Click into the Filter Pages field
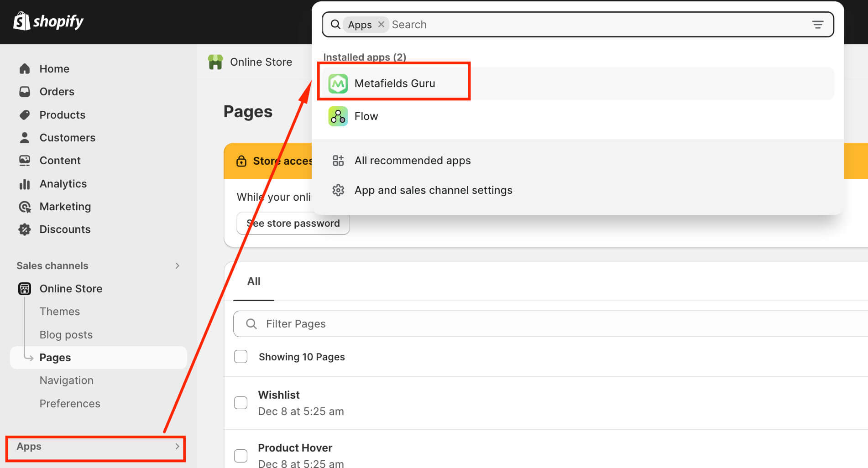 point(548,324)
